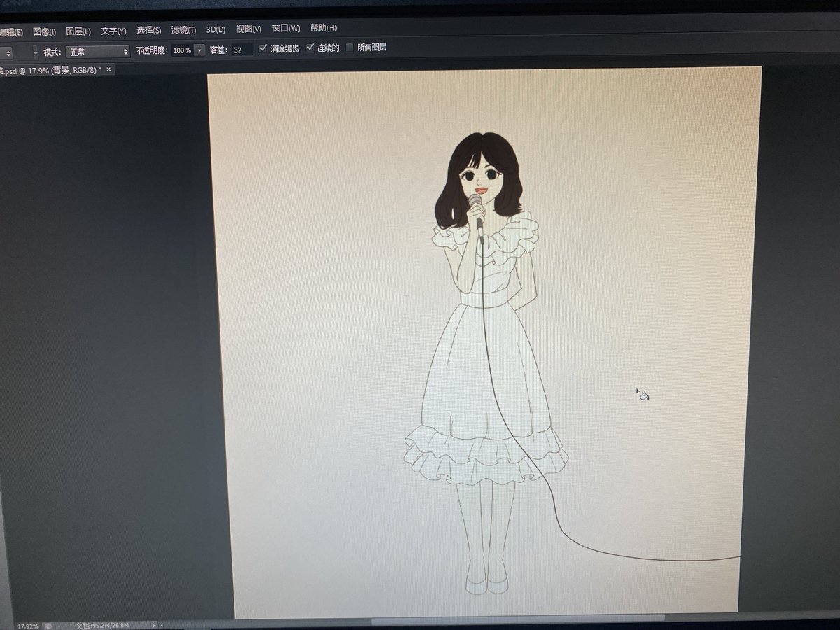Image resolution: width=840 pixels, height=630 pixels.
Task: Open the 滤镜(T) menu
Action: (x=183, y=30)
